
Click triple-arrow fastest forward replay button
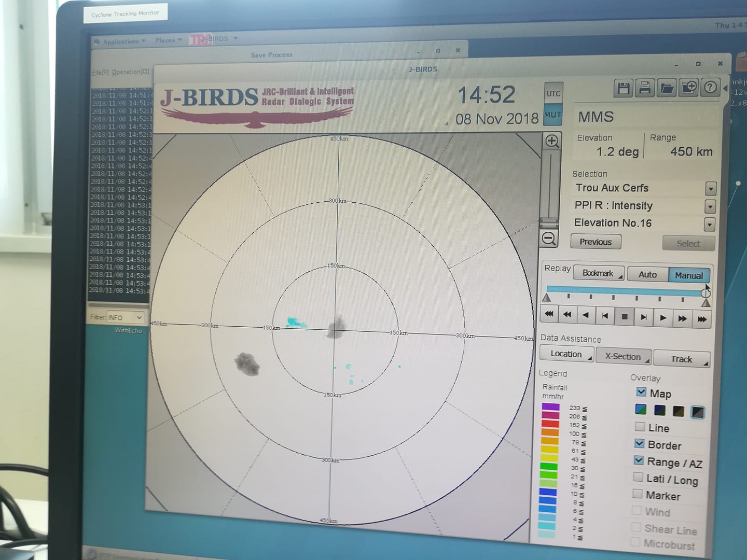(701, 319)
